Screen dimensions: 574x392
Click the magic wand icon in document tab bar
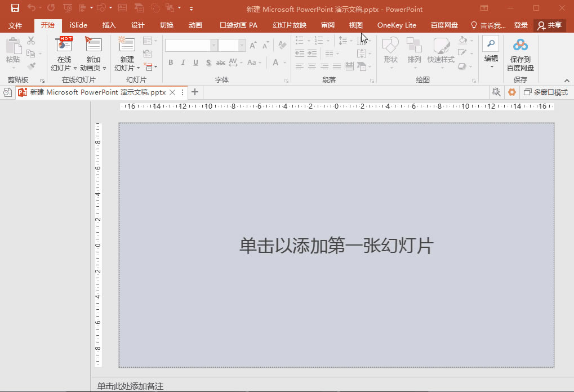point(496,92)
